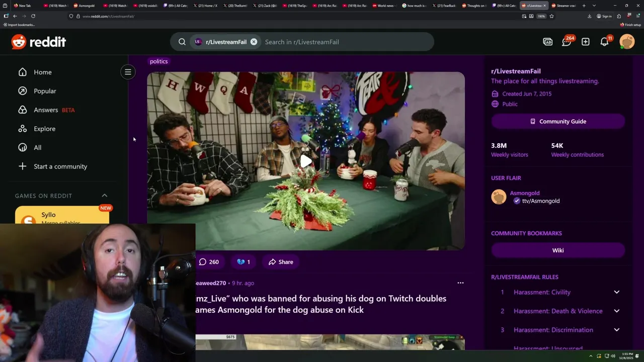The width and height of the screenshot is (644, 362).
Task: Bookmark page with star icon
Action: 552,16
